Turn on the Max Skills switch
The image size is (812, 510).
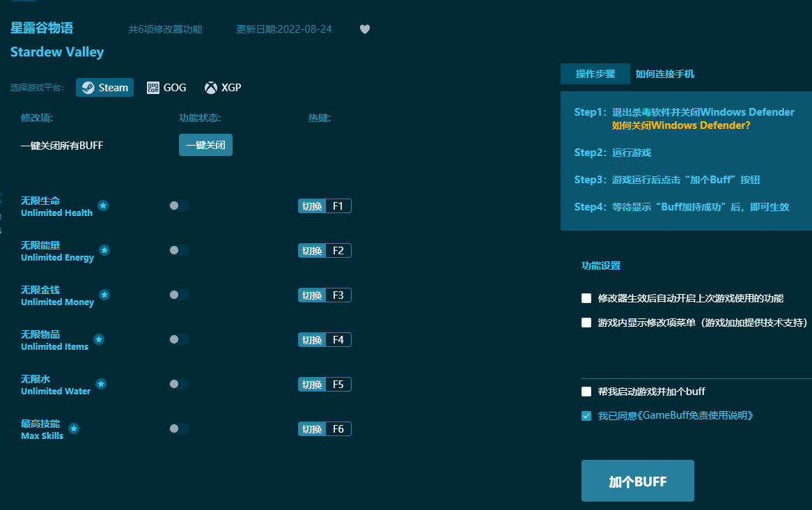[178, 428]
